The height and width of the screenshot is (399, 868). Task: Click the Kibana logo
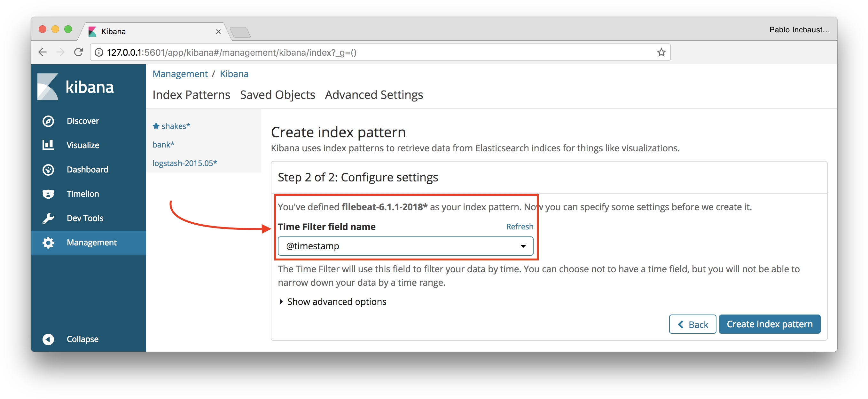coord(75,87)
